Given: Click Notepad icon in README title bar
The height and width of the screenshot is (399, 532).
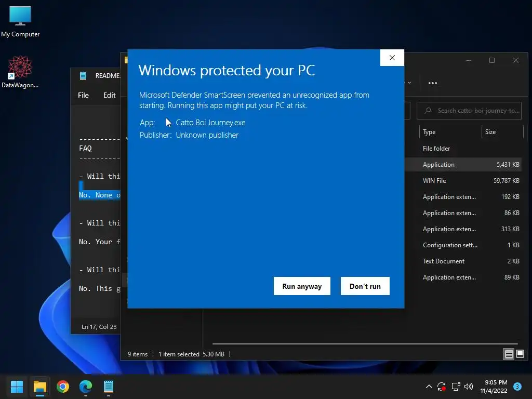Looking at the screenshot, I should click(83, 76).
